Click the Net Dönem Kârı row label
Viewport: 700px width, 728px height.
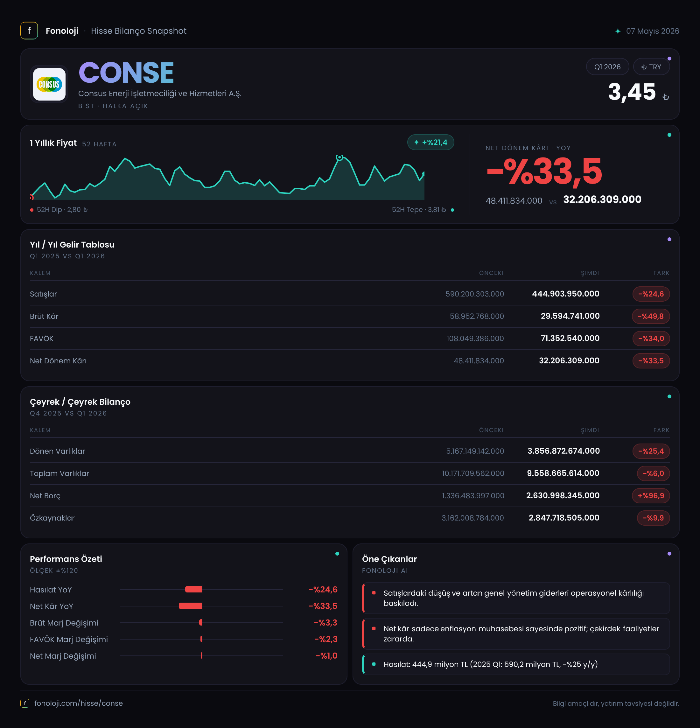[x=58, y=360]
